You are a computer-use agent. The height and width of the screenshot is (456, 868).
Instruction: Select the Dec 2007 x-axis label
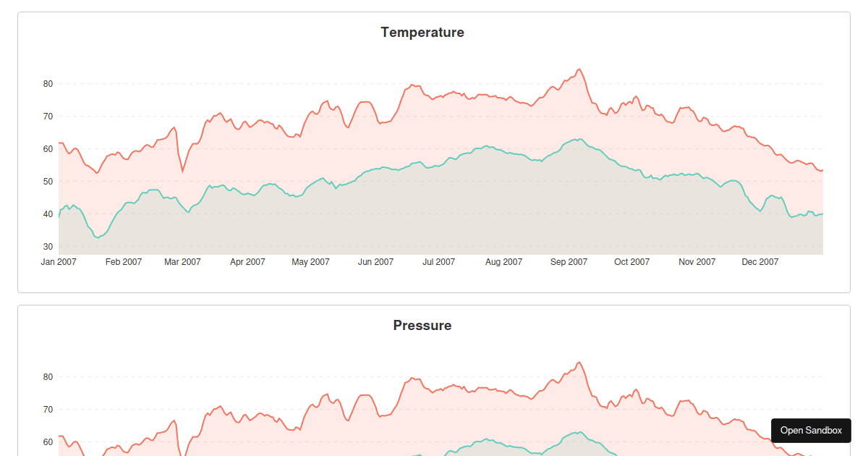(x=760, y=262)
